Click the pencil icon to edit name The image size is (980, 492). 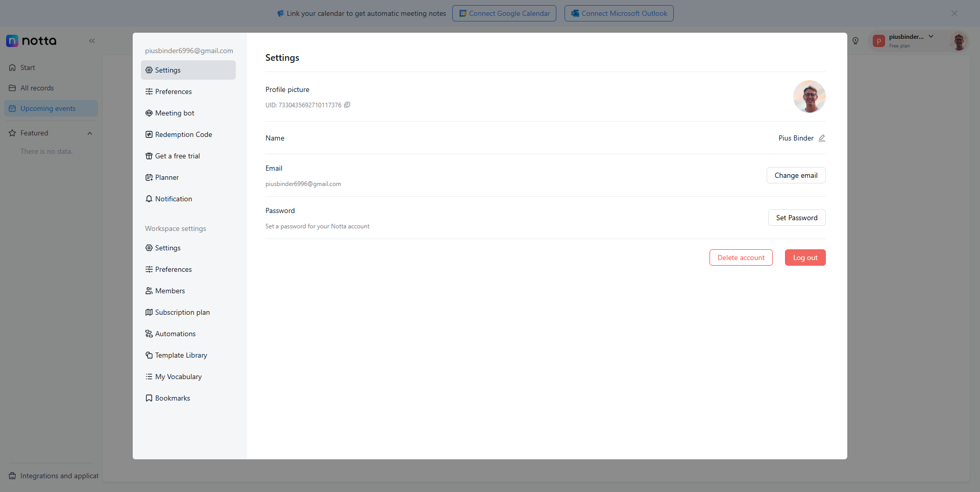[822, 138]
